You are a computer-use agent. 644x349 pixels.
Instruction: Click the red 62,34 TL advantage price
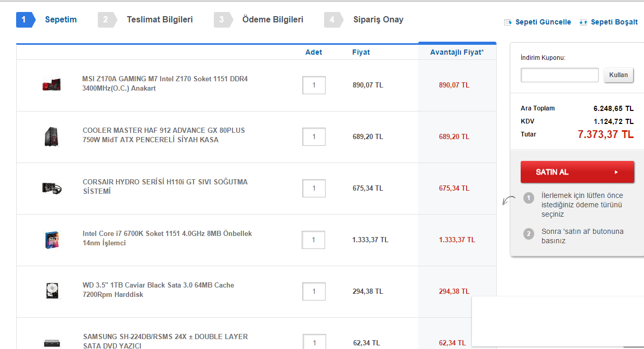454,343
